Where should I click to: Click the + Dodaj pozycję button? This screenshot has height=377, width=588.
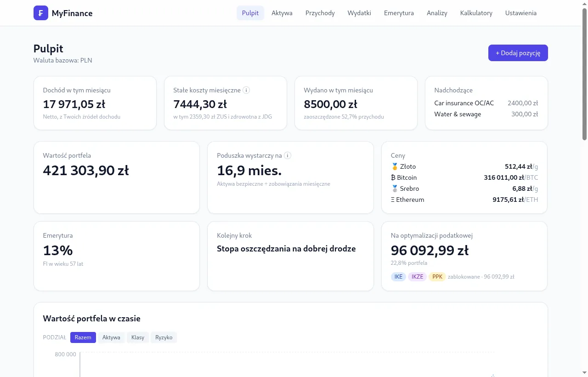(518, 53)
